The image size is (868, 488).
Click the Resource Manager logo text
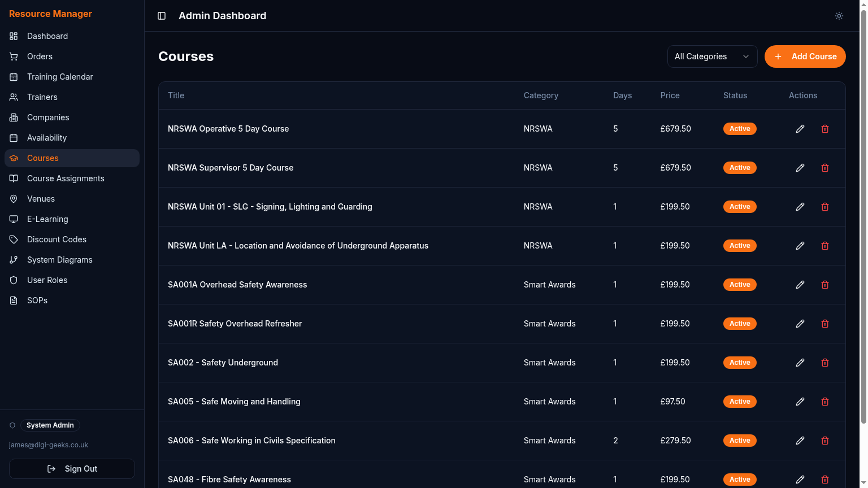[50, 14]
